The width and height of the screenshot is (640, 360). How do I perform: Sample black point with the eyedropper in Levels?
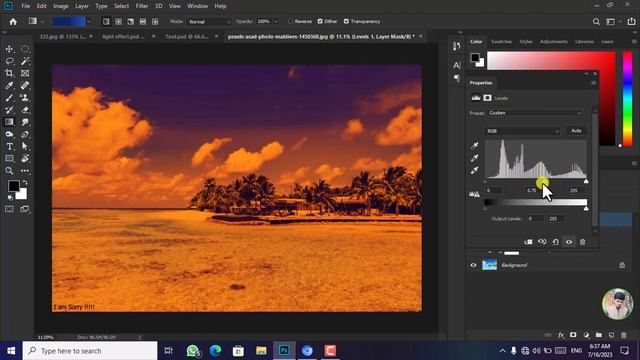[475, 146]
